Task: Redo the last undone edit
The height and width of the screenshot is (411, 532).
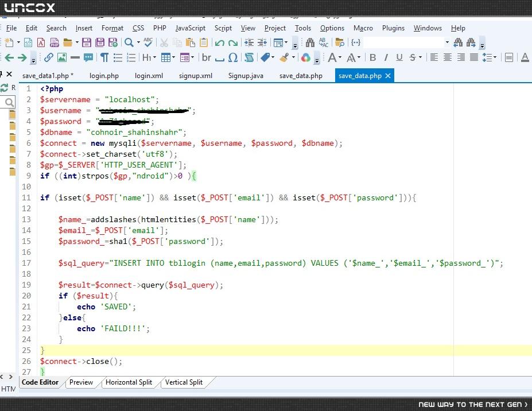Action: tap(233, 42)
